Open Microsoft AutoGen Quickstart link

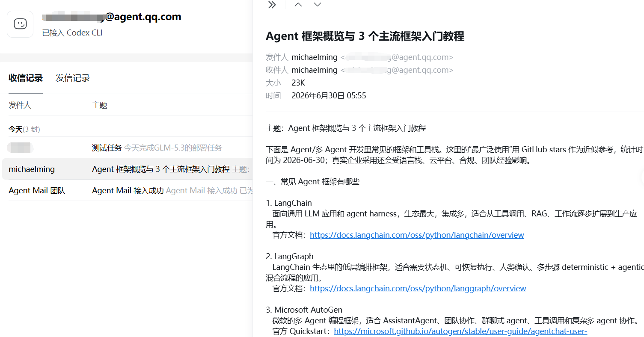point(460,331)
